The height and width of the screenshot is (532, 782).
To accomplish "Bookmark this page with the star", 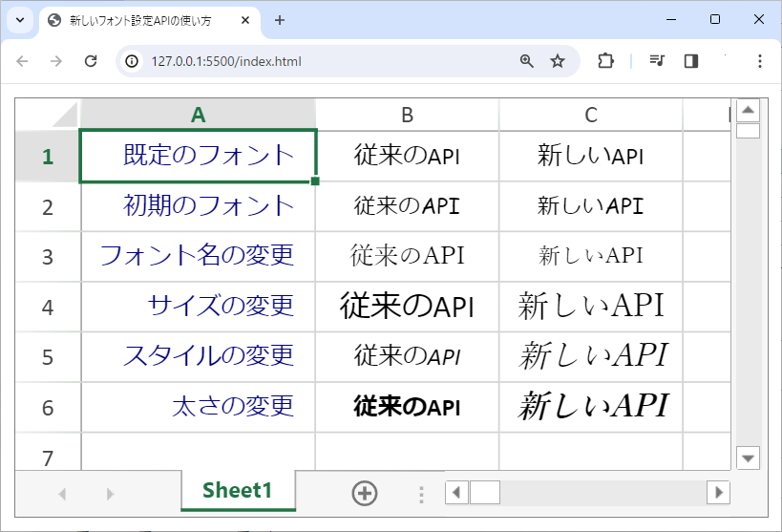I will (x=558, y=61).
